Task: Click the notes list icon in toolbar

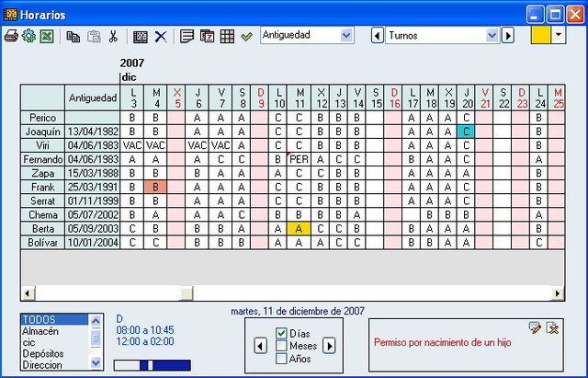Action: point(187,37)
